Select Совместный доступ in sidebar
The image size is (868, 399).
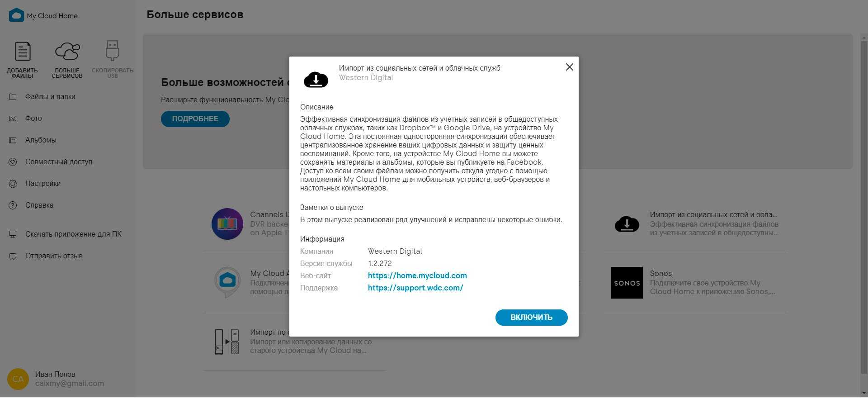pos(59,162)
